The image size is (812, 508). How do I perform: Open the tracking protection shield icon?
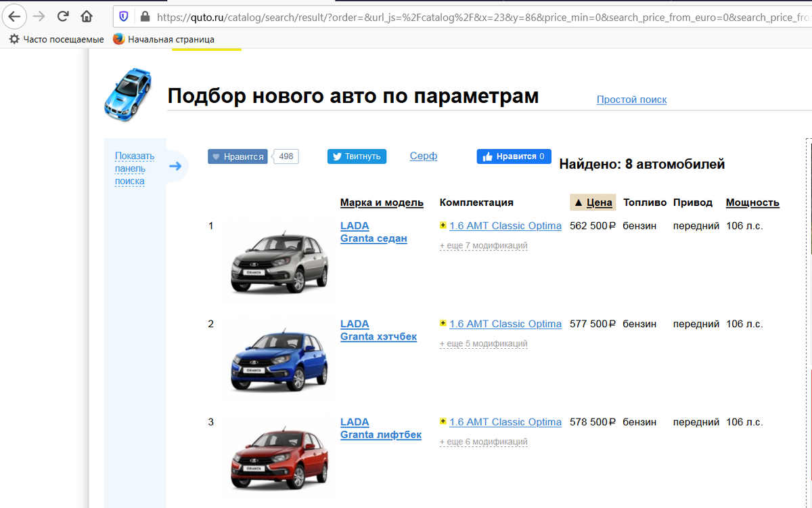(124, 16)
